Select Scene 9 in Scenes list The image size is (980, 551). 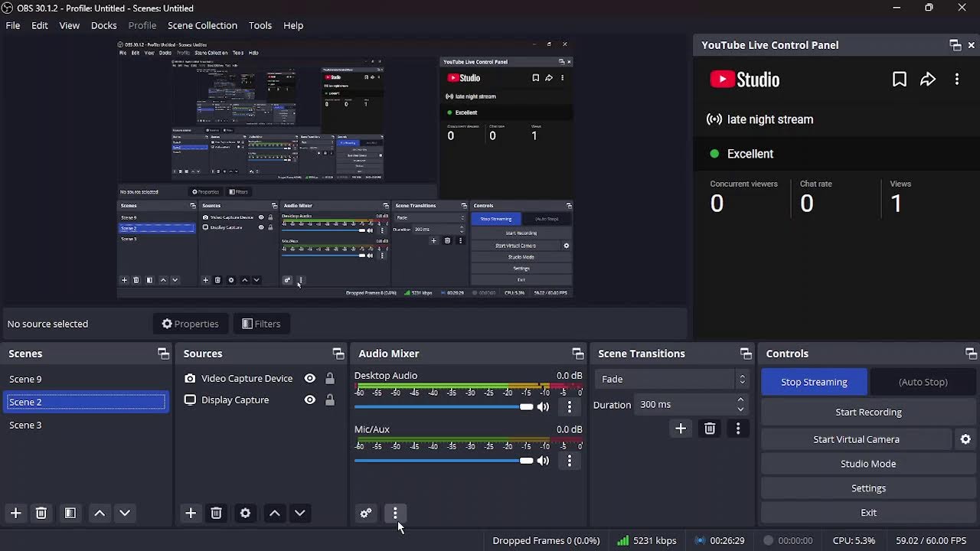pos(87,379)
